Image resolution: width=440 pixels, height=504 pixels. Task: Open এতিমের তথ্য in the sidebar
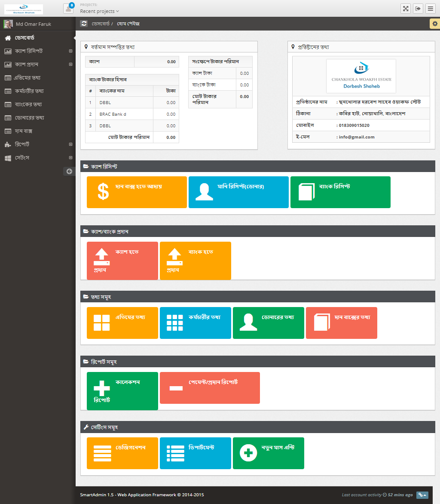click(x=27, y=78)
